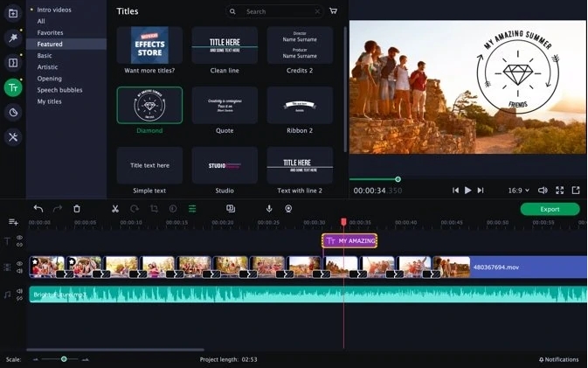The width and height of the screenshot is (588, 368).
Task: Expand the Intro videos category
Action: point(53,10)
